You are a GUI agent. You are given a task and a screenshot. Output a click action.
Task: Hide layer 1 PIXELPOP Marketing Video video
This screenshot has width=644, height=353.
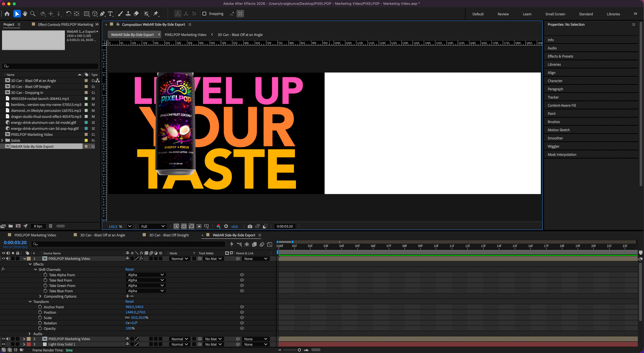4,259
